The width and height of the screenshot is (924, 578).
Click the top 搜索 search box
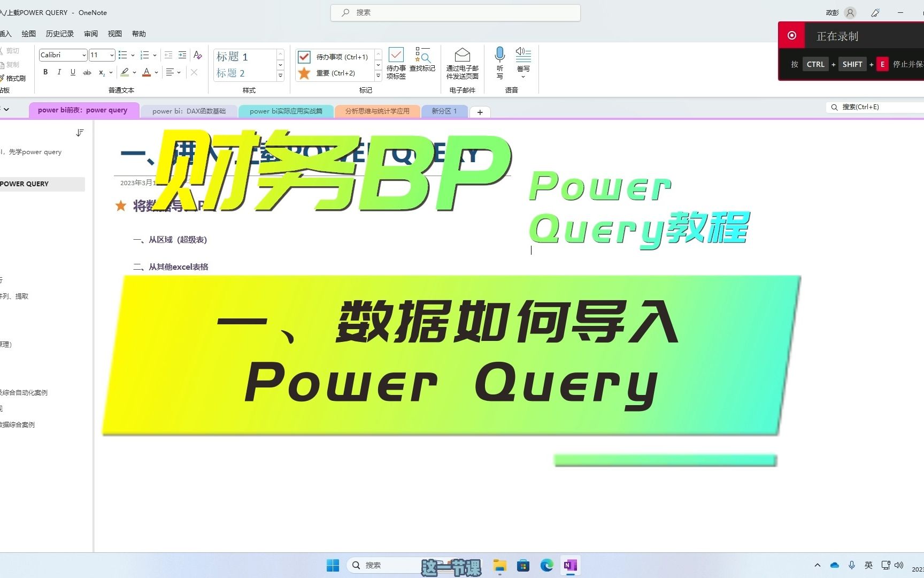(456, 12)
